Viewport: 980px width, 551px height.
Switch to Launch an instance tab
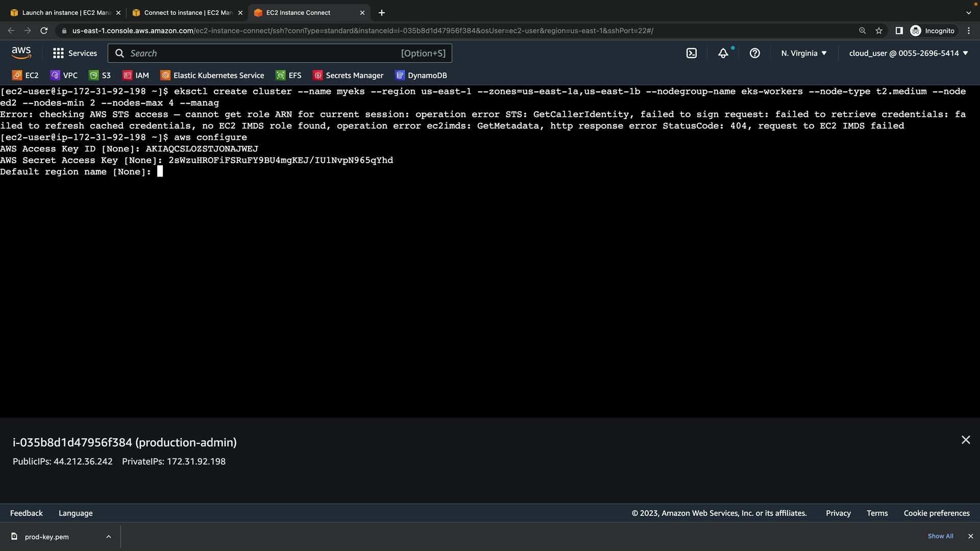[x=61, y=13]
